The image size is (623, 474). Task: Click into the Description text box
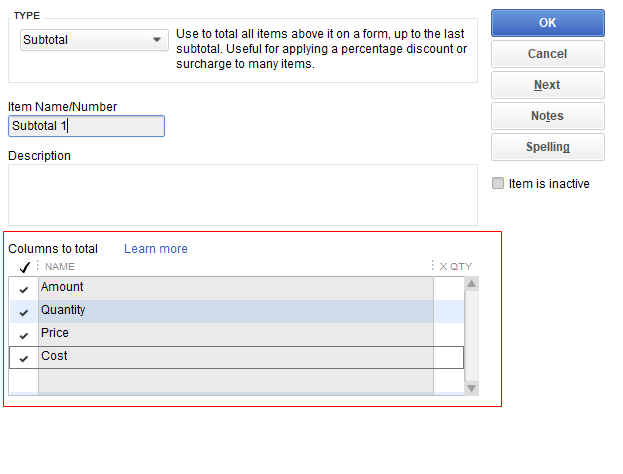pyautogui.click(x=242, y=195)
